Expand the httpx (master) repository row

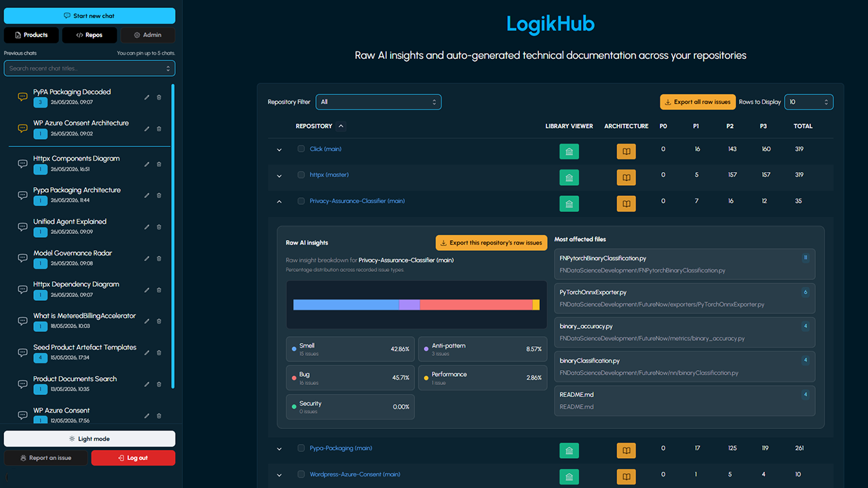279,176
